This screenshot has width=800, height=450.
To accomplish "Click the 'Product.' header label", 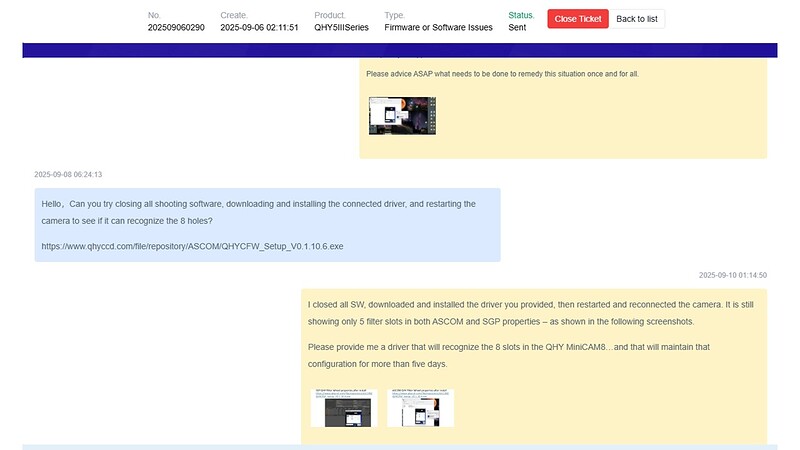I will point(329,15).
